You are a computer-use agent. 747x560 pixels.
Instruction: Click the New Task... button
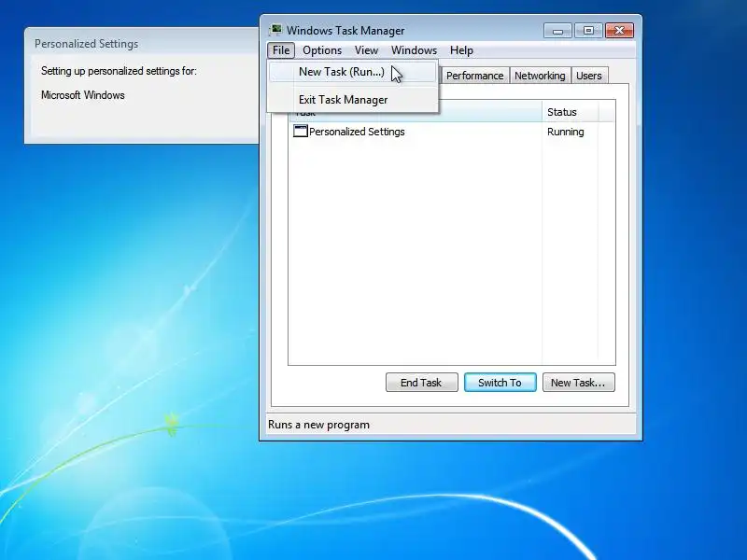pyautogui.click(x=578, y=383)
